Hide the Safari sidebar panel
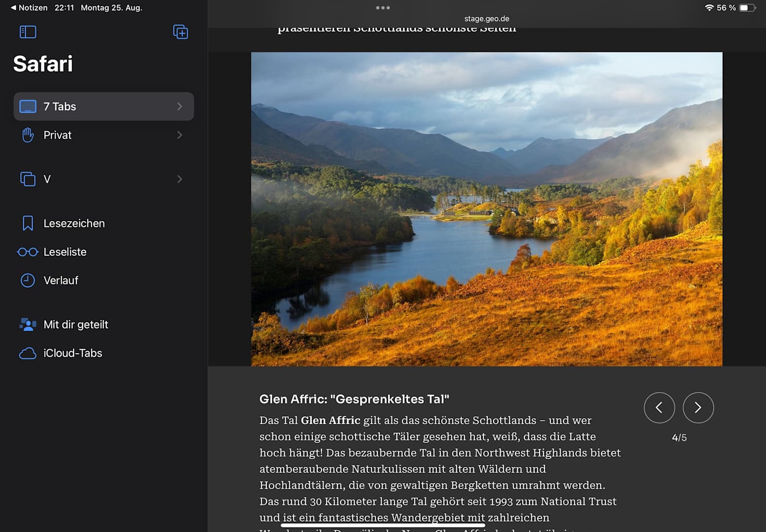 pyautogui.click(x=28, y=32)
